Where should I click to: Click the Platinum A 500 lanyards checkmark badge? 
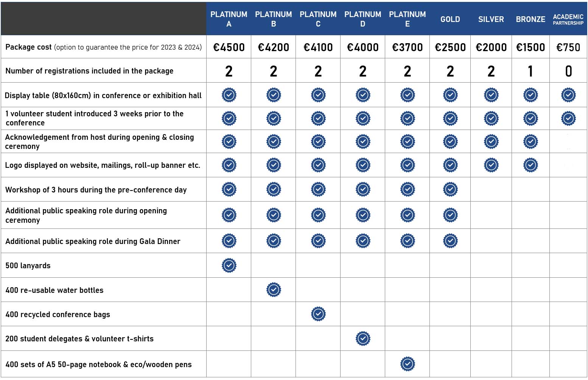click(229, 265)
